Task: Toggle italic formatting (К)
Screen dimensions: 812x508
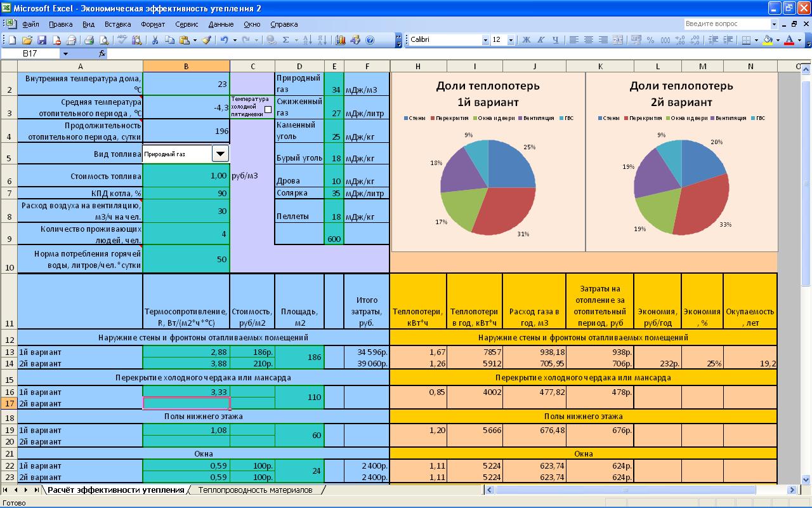Action: coord(540,40)
